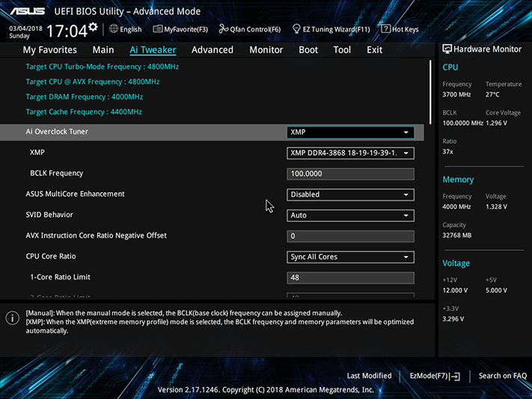Screen dimensions: 532x399
Task: Go to the Advanced tab
Action: 213,50
